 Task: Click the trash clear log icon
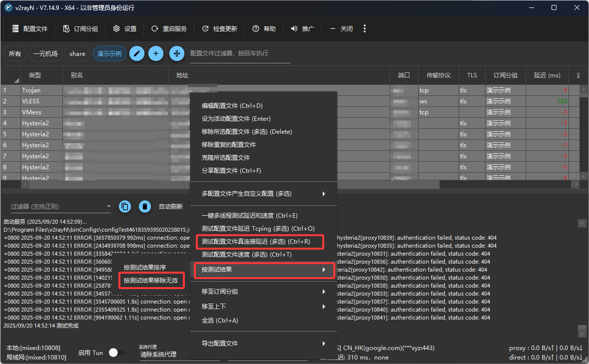144,206
